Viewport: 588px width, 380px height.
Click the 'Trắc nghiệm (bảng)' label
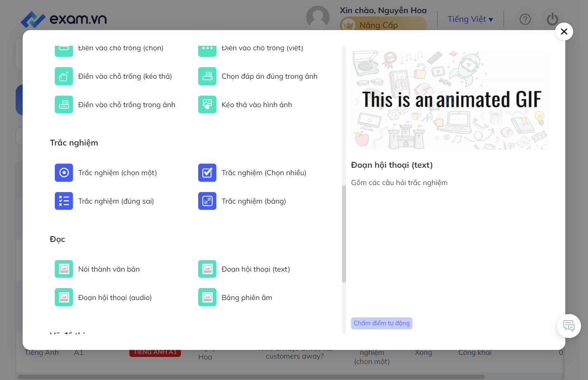(254, 202)
